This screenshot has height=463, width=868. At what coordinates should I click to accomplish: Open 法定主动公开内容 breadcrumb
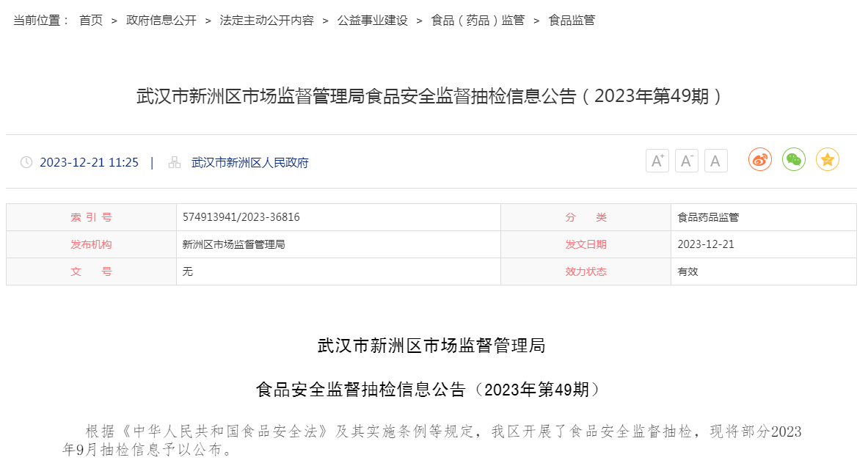(x=267, y=21)
